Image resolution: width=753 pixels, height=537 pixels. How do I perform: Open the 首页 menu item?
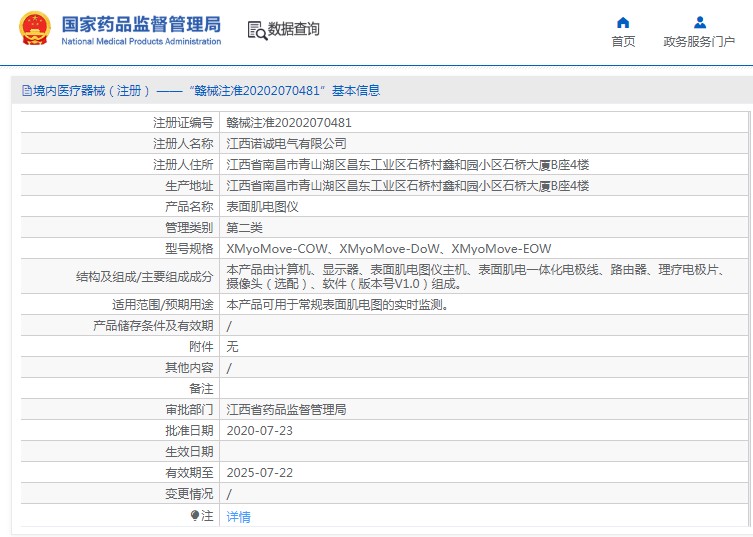click(x=623, y=42)
